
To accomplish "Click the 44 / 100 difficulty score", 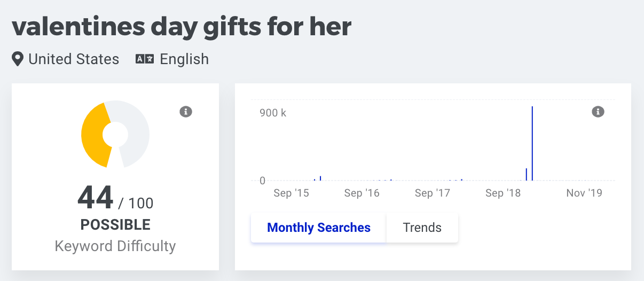I will (x=115, y=198).
